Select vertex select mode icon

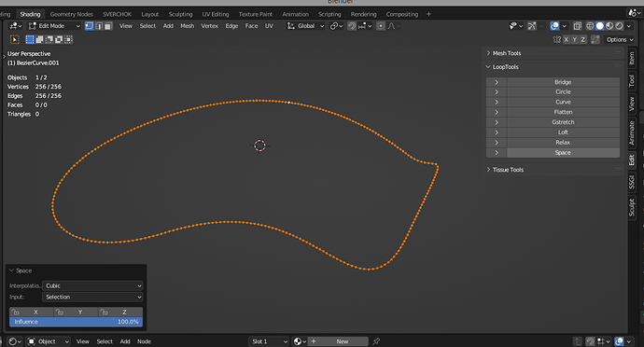[x=89, y=26]
